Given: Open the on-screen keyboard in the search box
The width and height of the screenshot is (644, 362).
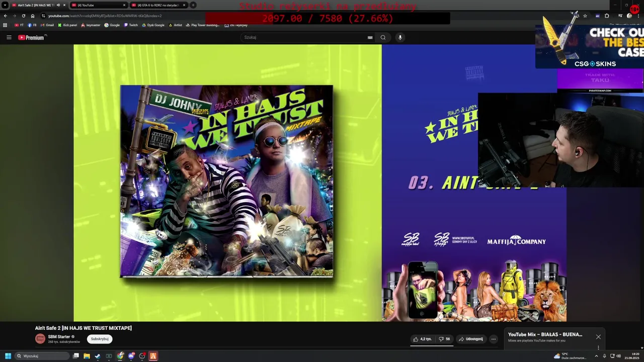Looking at the screenshot, I should coord(370,37).
